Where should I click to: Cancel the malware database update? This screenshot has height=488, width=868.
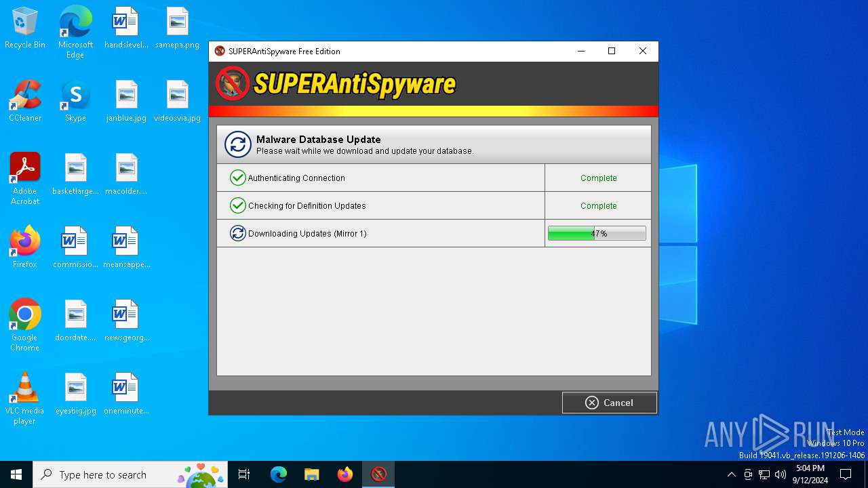point(609,403)
